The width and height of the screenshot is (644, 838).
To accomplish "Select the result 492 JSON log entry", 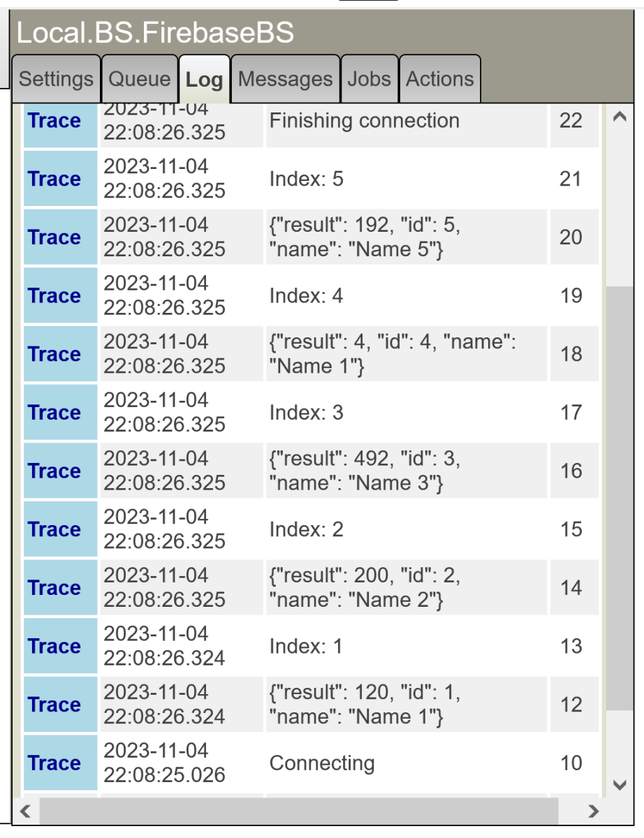I will click(364, 471).
